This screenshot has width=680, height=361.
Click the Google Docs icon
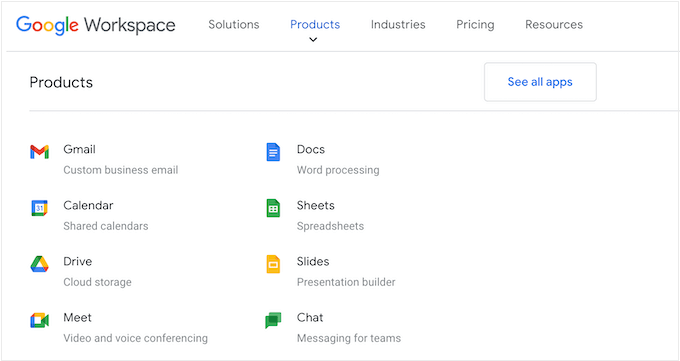273,152
